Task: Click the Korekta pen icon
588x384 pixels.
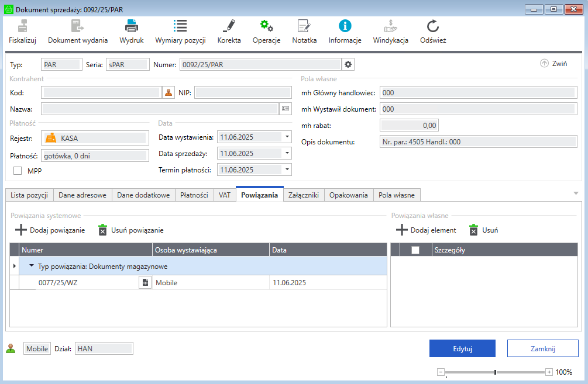Action: point(229,26)
